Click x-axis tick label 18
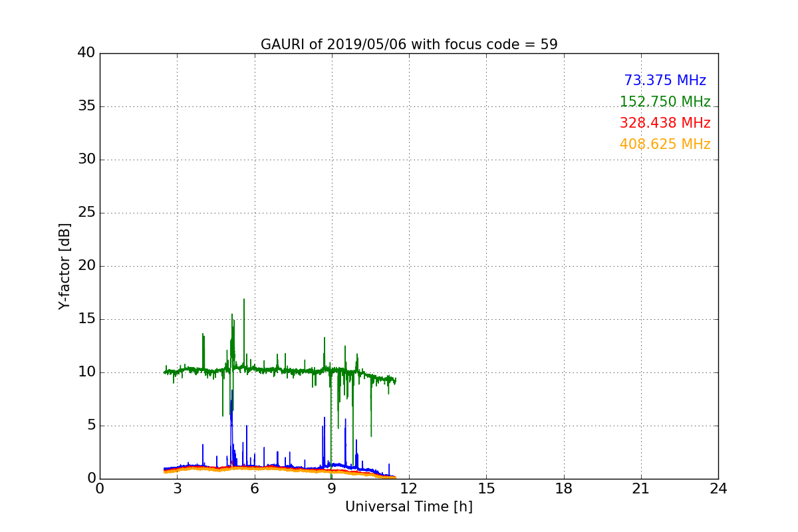Viewport: 798px width, 532px height. pos(564,489)
